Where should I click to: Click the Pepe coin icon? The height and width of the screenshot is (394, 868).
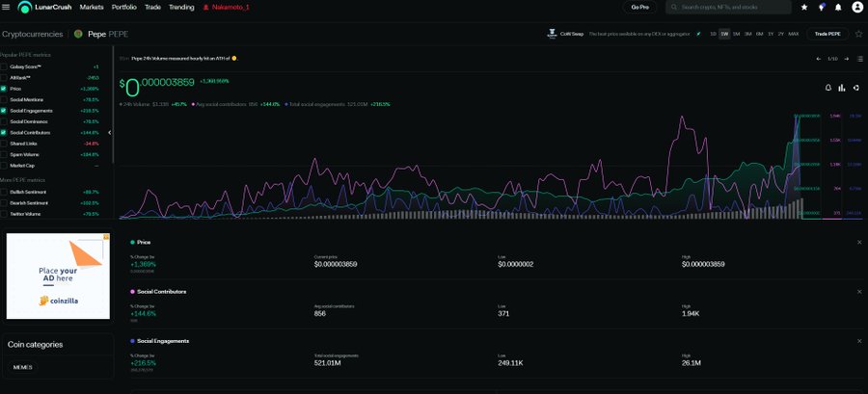[x=78, y=34]
